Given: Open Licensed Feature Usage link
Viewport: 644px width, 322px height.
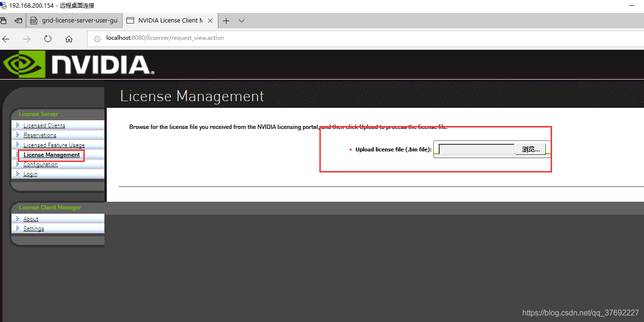Looking at the screenshot, I should [54, 145].
